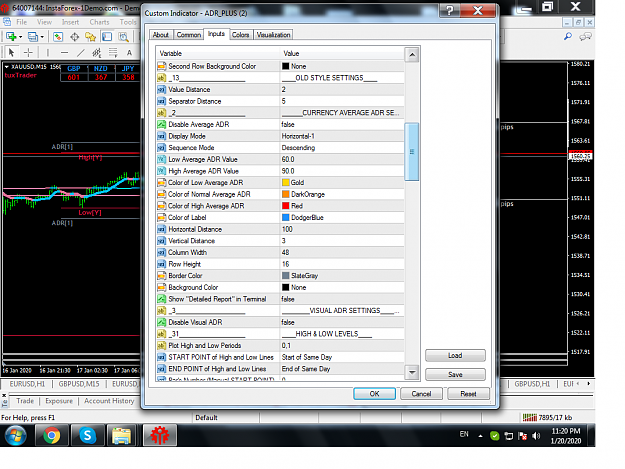
Task: Click the Reset button
Action: (x=468, y=394)
